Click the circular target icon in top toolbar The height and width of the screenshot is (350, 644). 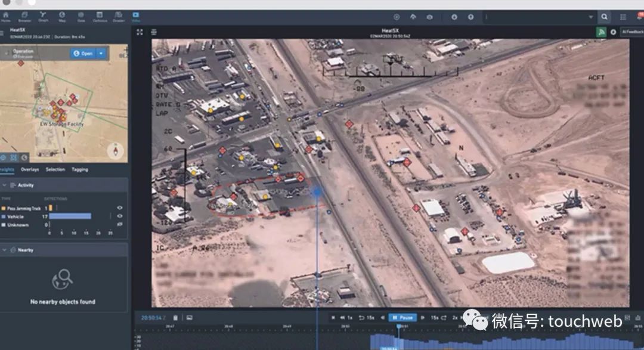[397, 17]
